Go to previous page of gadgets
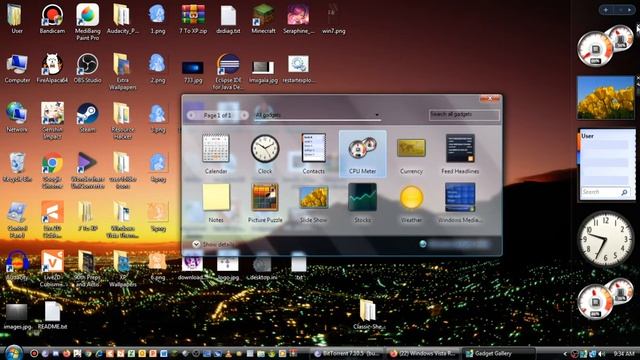Image resolution: width=640 pixels, height=360 pixels. (x=191, y=116)
